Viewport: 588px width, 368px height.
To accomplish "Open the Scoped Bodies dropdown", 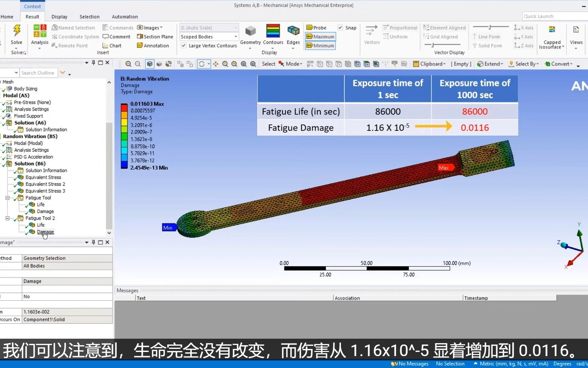I will point(235,36).
